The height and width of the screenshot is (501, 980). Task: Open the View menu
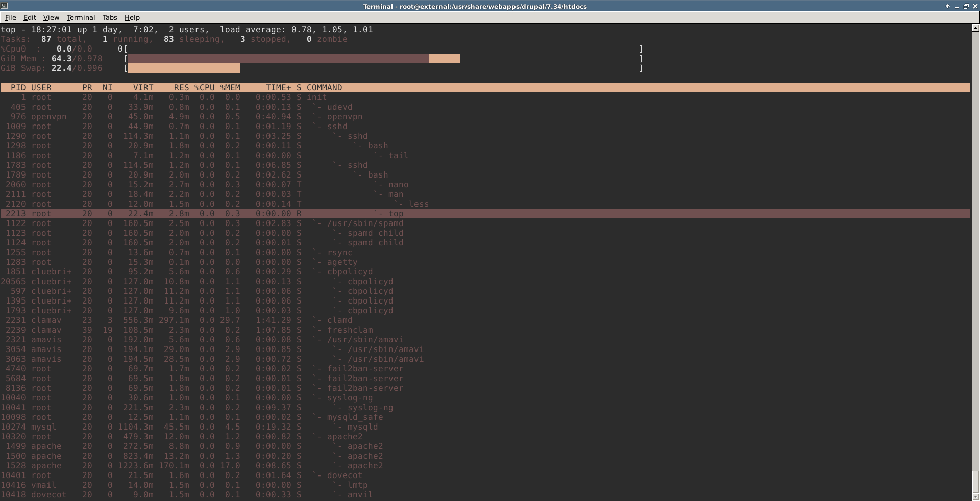click(x=51, y=17)
